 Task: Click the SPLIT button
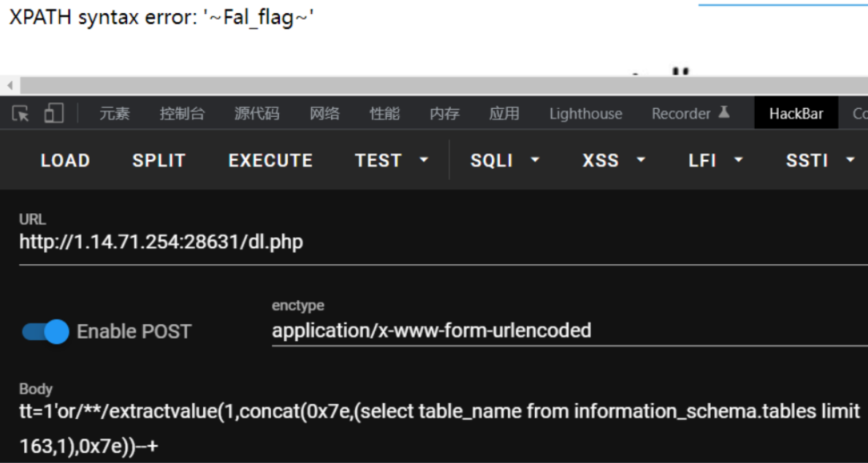(159, 161)
